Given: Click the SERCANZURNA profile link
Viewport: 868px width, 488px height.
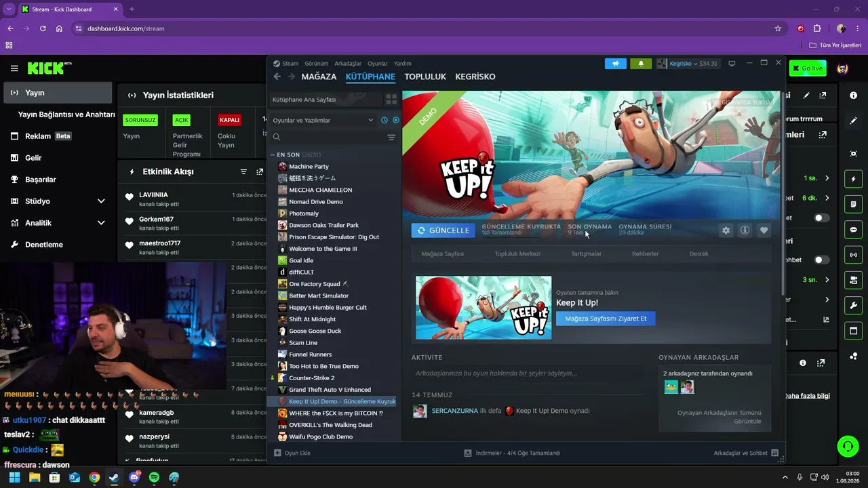Looking at the screenshot, I should click(x=454, y=411).
